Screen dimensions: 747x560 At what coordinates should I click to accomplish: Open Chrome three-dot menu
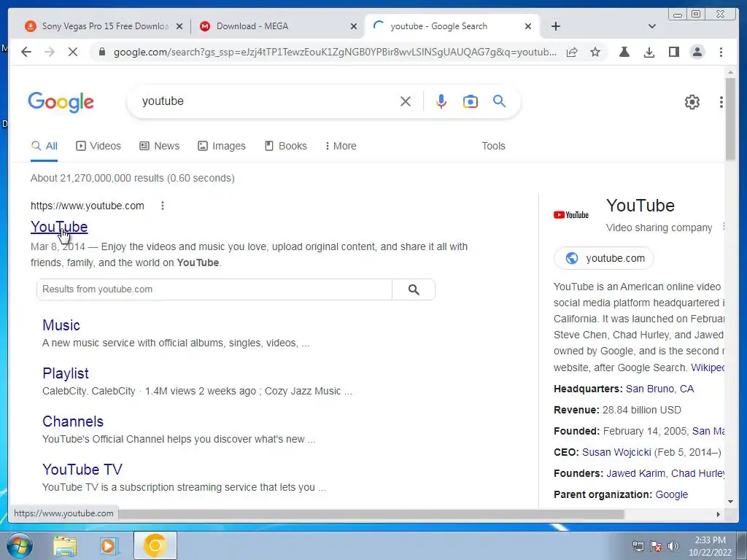pyautogui.click(x=721, y=52)
